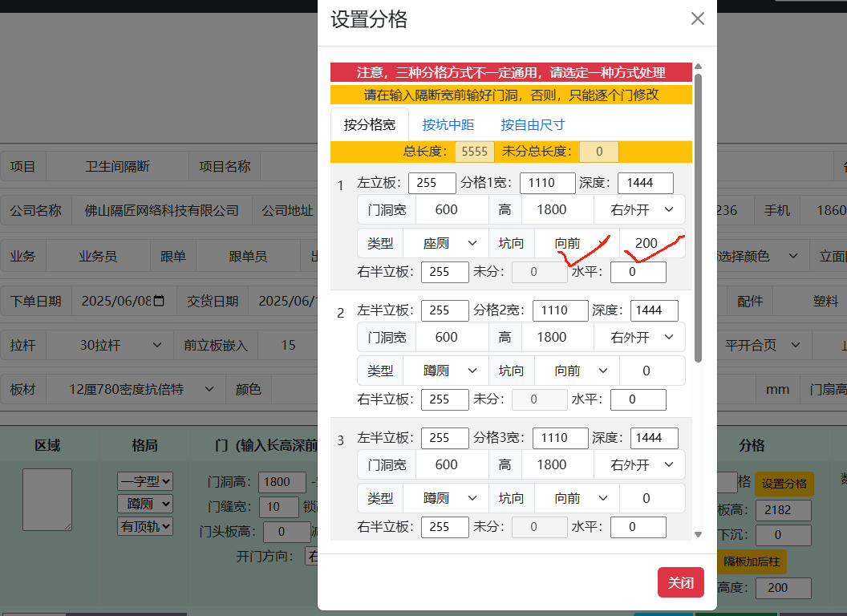
Task: Click section 1 水平 input field
Action: coord(638,272)
